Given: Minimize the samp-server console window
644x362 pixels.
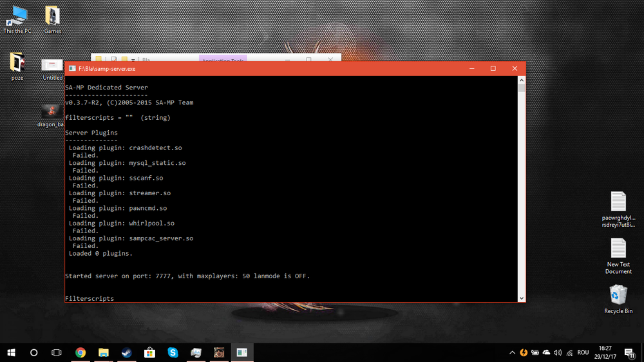Looking at the screenshot, I should click(472, 69).
